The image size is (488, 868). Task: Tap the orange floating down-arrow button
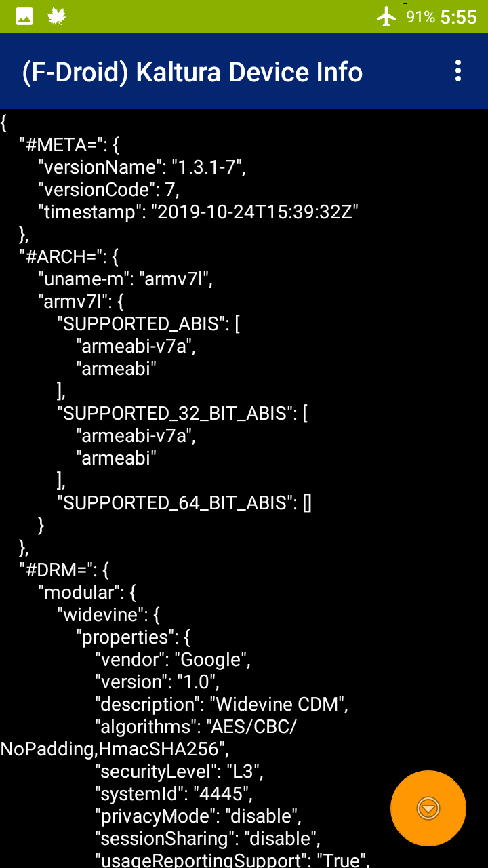click(x=428, y=808)
